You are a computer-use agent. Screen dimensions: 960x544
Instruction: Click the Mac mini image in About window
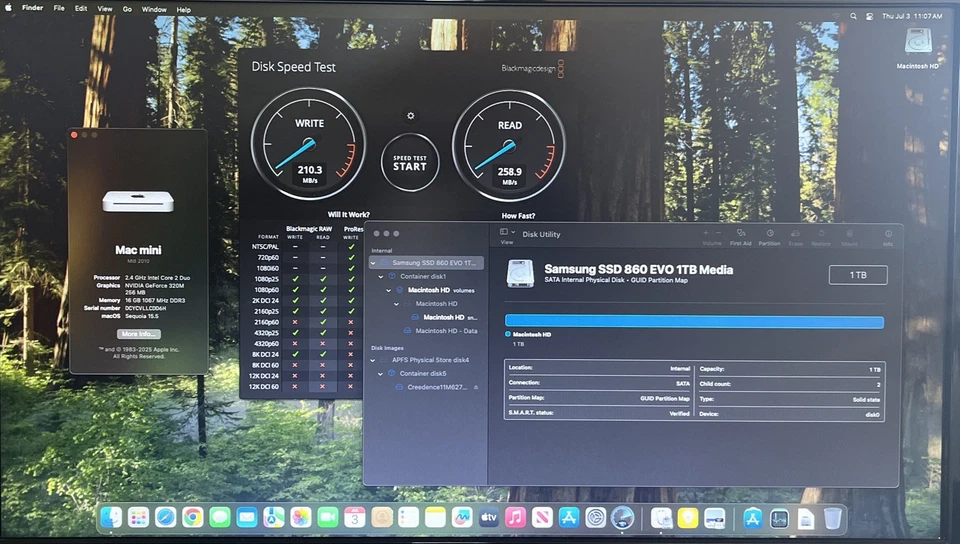[x=138, y=201]
